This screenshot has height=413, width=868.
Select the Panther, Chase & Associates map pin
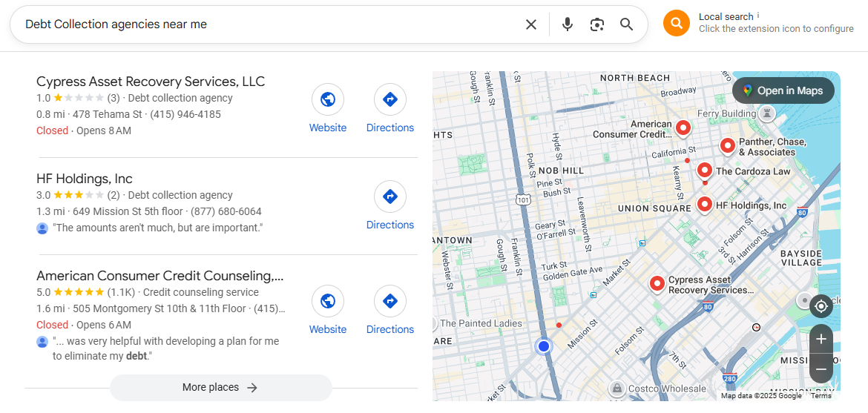[728, 145]
